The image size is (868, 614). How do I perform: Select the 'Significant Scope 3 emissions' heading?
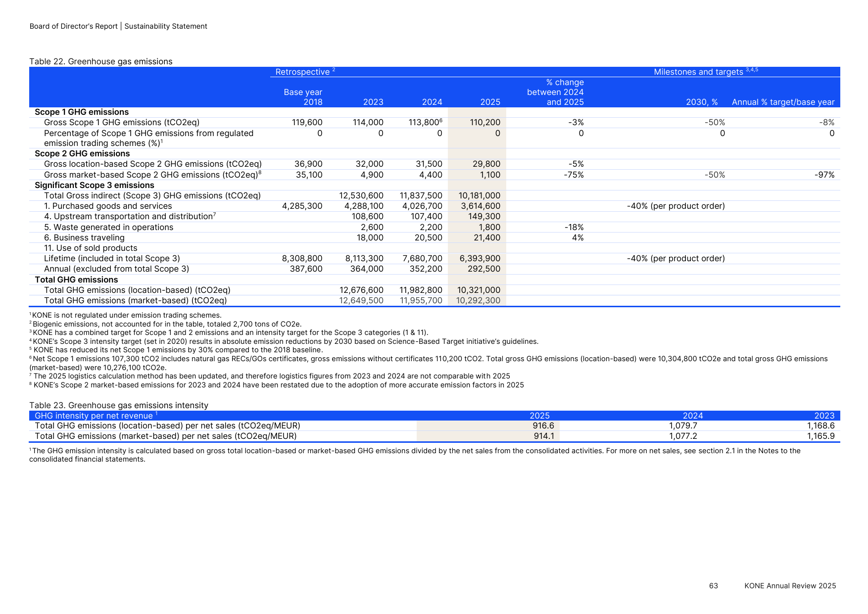(95, 186)
